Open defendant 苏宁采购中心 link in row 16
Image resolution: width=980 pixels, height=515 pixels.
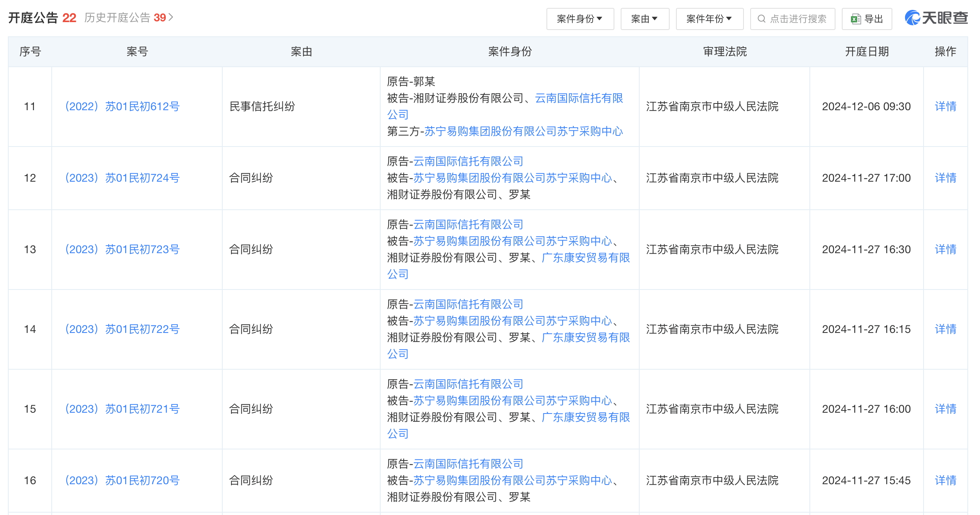513,480
